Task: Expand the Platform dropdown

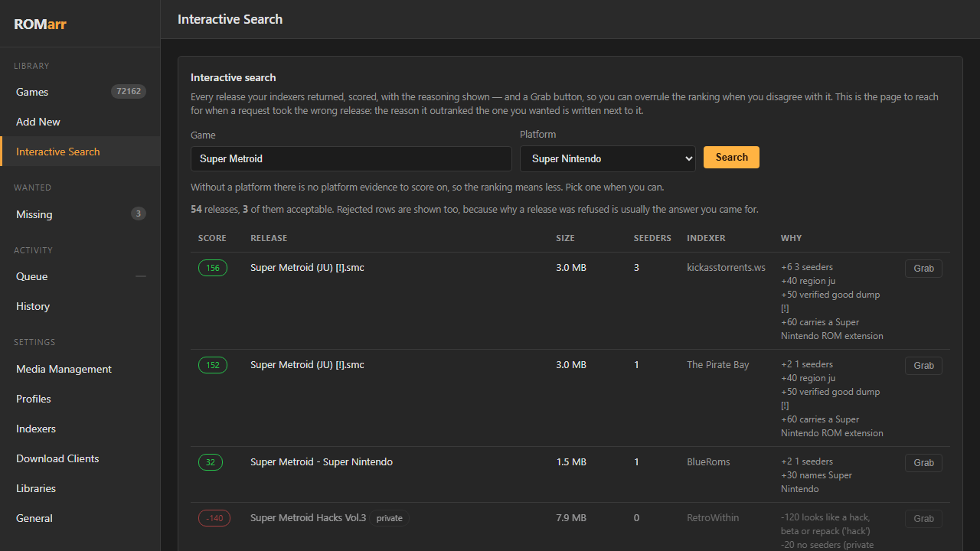Action: (607, 158)
